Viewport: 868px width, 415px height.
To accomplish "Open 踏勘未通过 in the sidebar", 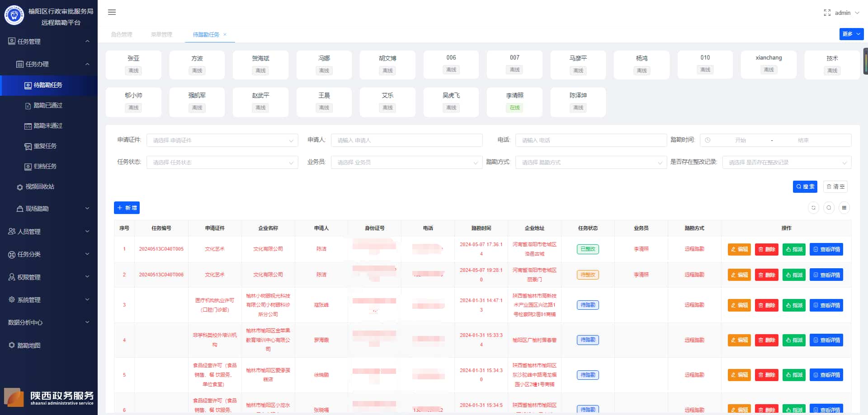I will click(49, 126).
